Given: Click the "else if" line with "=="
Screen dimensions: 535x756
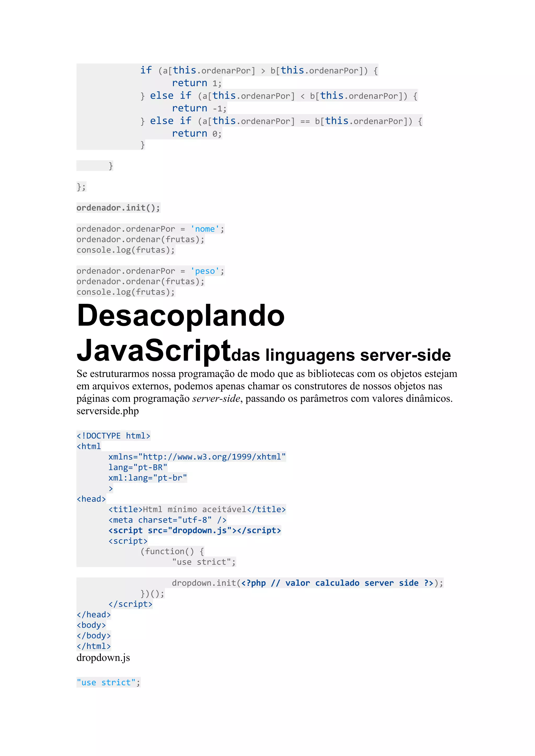Looking at the screenshot, I should coord(282,121).
